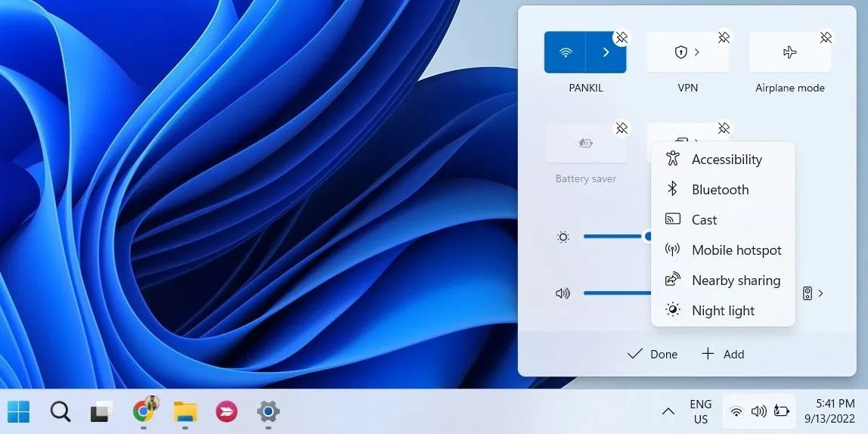Click the brightness sun icon

pos(563,237)
